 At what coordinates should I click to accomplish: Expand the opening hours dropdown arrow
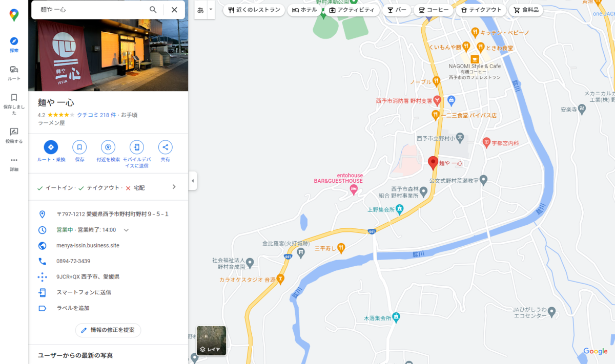126,230
